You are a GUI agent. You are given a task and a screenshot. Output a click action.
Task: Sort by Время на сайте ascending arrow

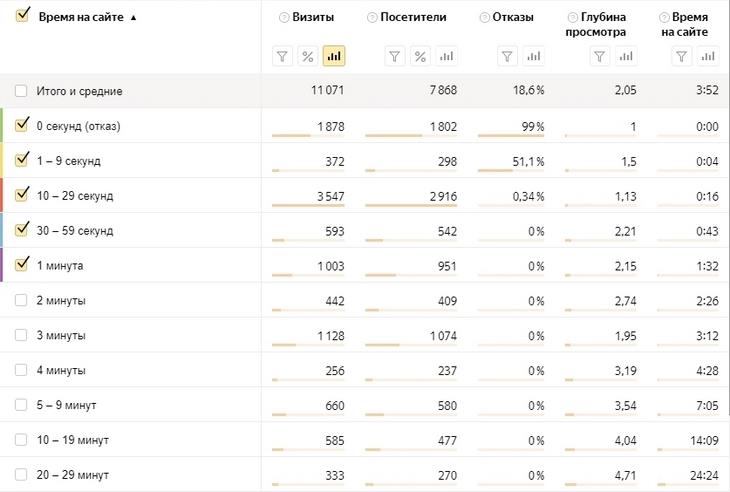[134, 18]
